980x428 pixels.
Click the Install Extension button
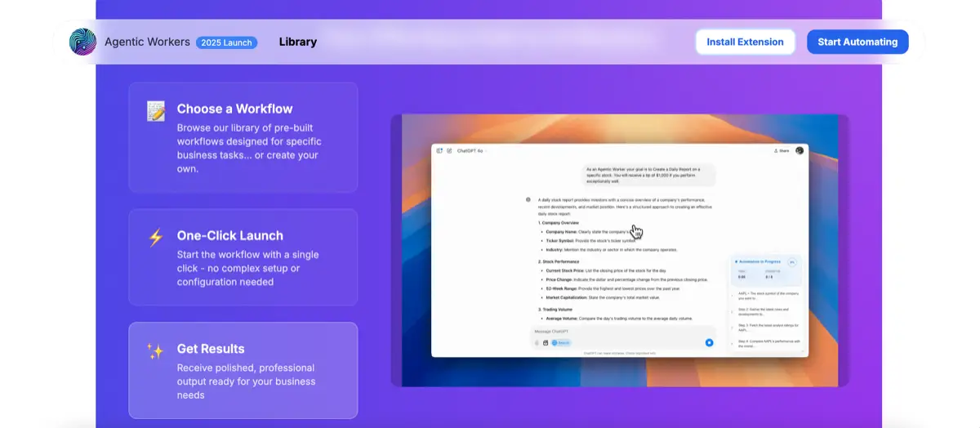745,42
